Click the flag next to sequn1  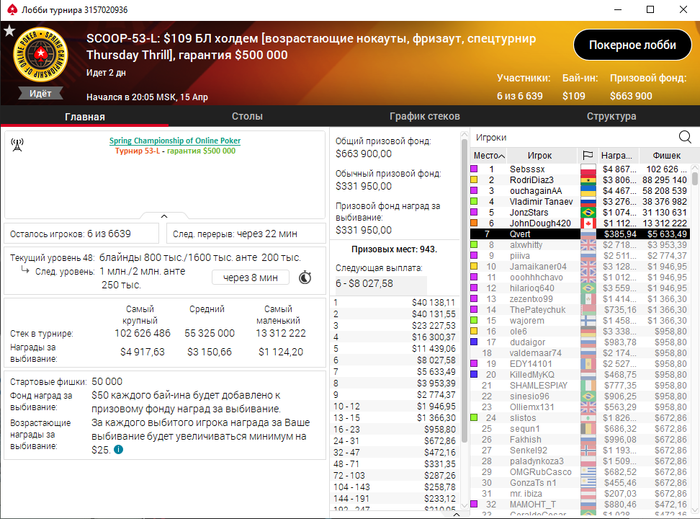[588, 429]
